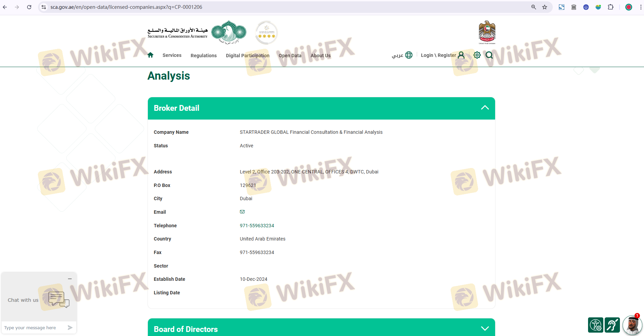The height and width of the screenshot is (336, 644).
Task: Click the green home icon in navigation
Action: 151,55
